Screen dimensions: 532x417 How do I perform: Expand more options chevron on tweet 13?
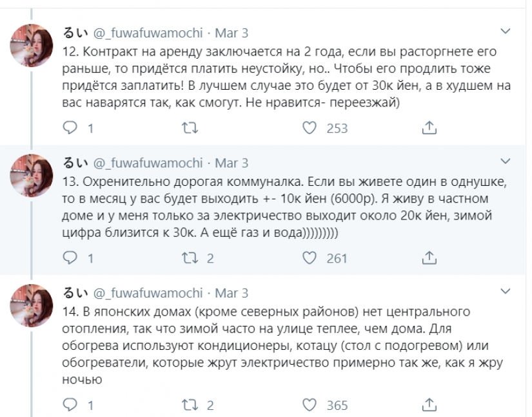pyautogui.click(x=507, y=161)
